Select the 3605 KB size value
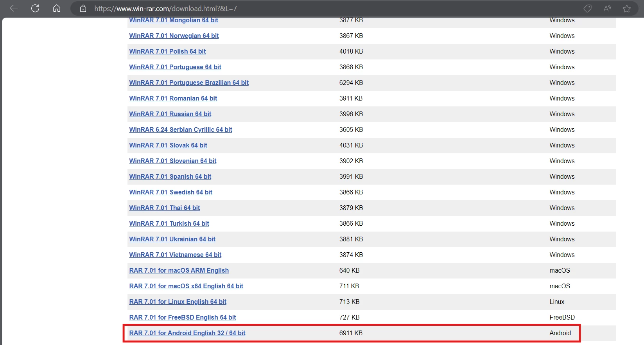 [351, 129]
